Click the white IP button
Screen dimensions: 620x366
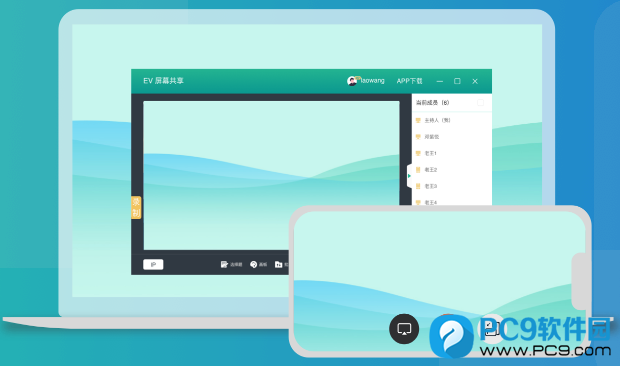coord(153,264)
